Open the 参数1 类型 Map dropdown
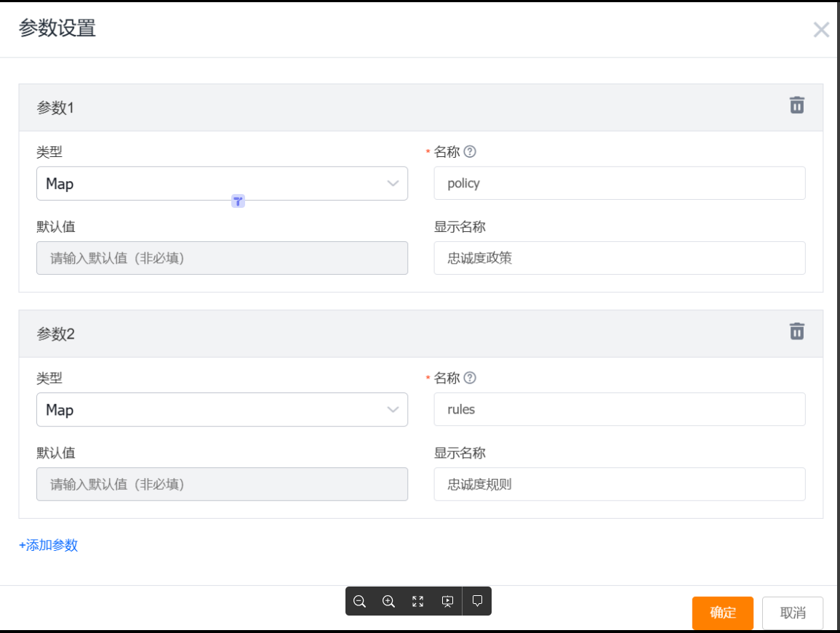Image resolution: width=840 pixels, height=633 pixels. click(222, 184)
